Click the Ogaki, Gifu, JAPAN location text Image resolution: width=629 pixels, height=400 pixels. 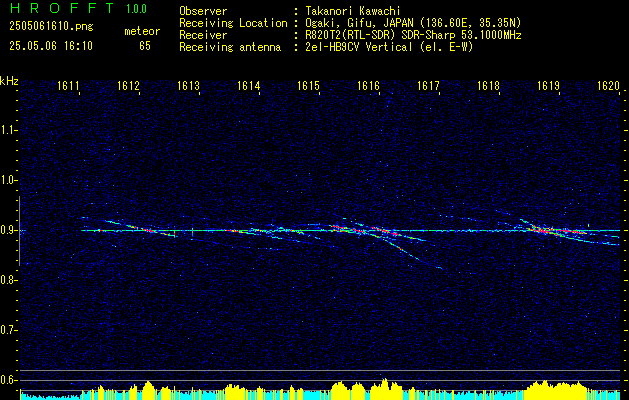[x=413, y=23]
